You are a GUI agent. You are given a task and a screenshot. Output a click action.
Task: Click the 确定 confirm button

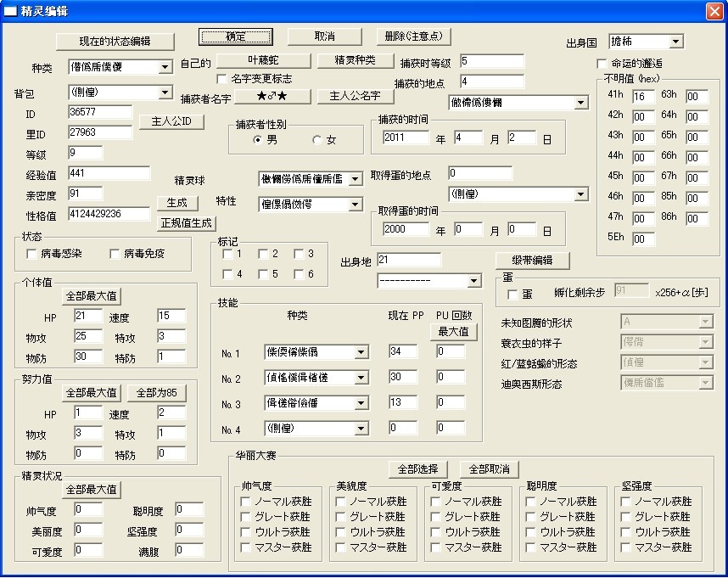[x=235, y=36]
